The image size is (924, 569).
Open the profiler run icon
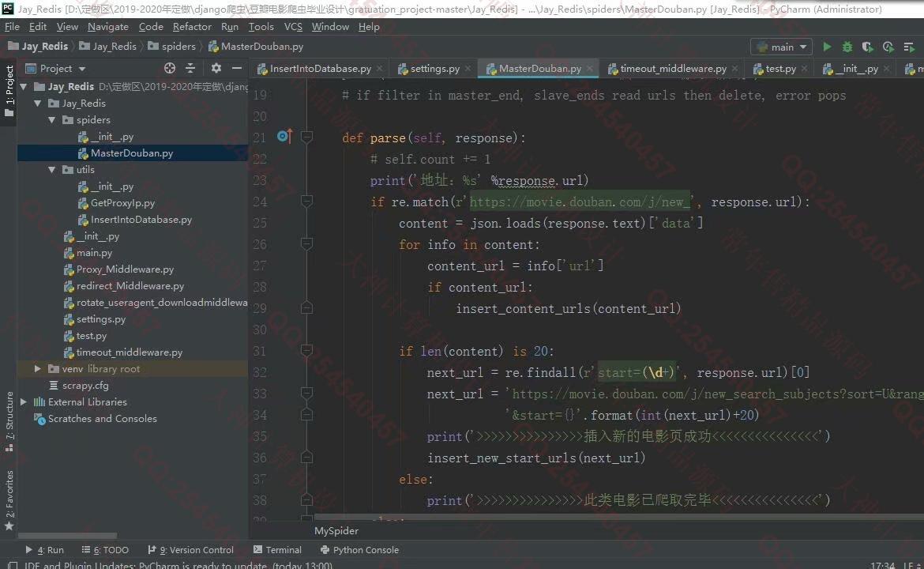(x=888, y=47)
